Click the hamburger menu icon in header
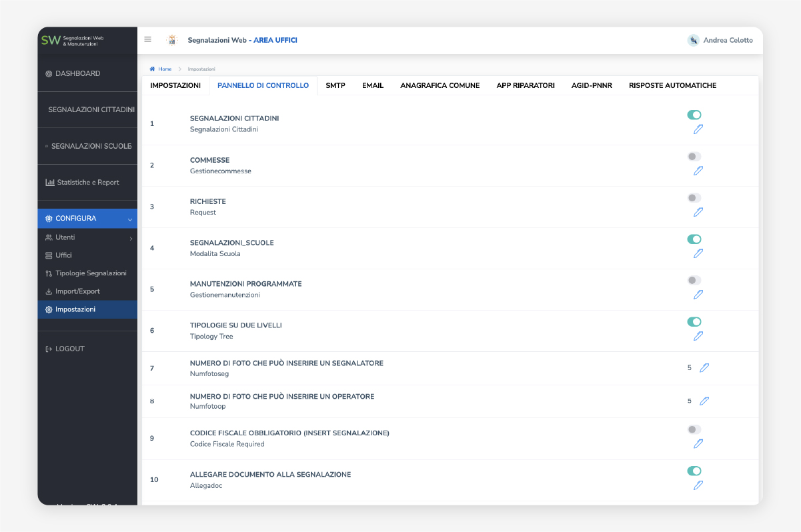The height and width of the screenshot is (532, 801). [x=147, y=39]
